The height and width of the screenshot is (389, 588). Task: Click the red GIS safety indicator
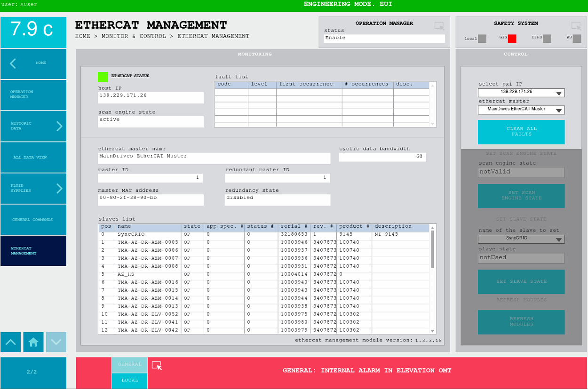512,39
